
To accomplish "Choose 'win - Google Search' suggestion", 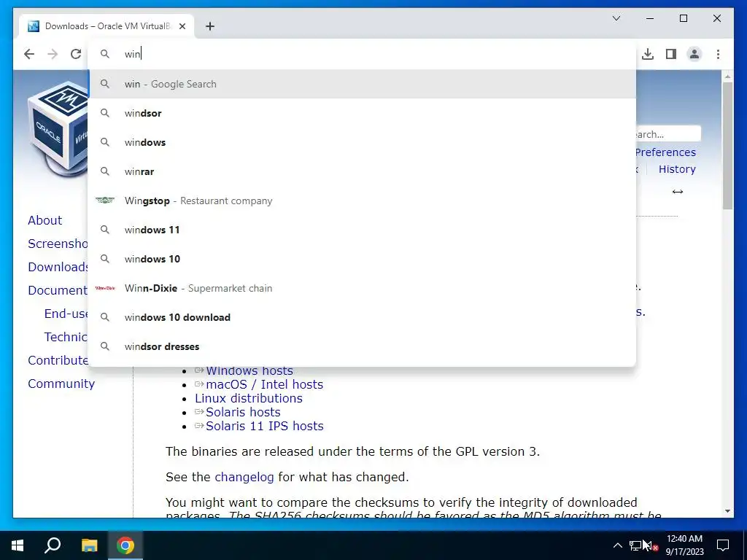I will point(362,84).
